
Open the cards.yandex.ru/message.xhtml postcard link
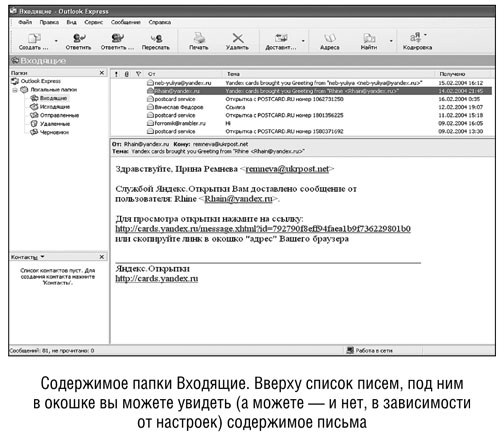coord(263,229)
